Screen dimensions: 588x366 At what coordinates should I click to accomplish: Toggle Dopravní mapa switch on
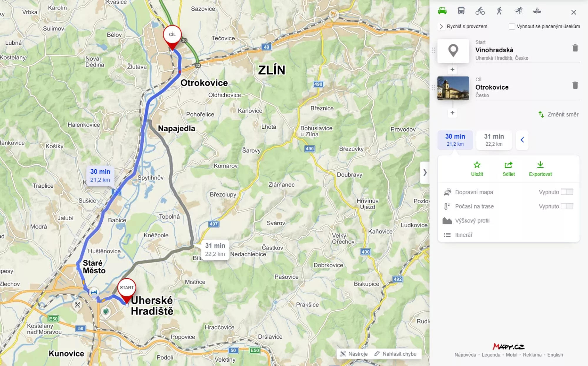point(567,192)
